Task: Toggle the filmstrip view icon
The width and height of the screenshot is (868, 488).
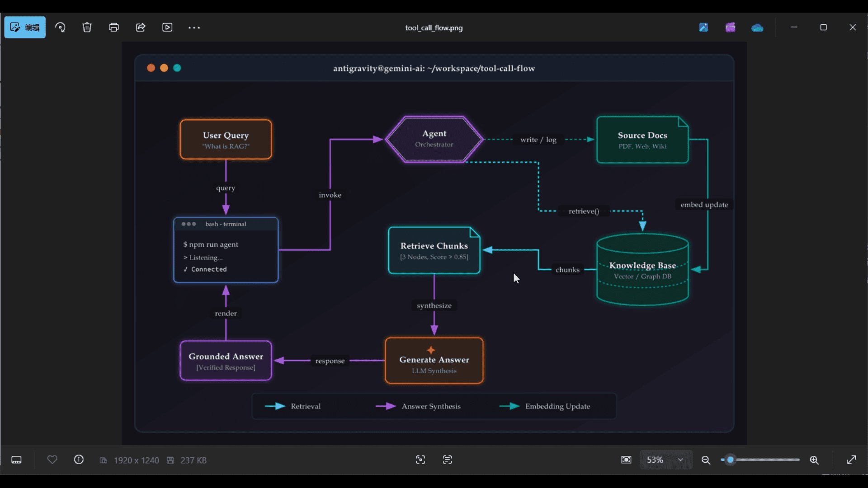Action: pos(17,460)
